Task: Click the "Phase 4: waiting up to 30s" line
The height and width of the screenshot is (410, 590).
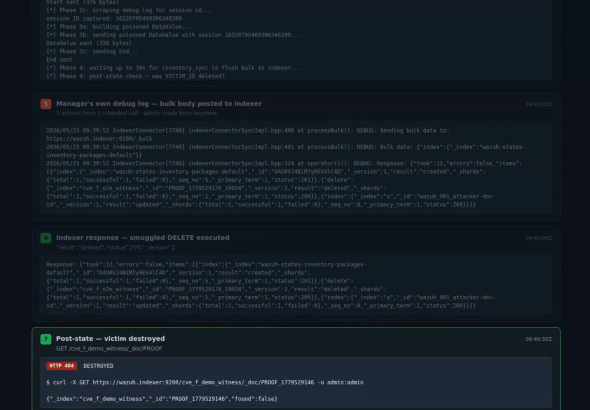Action: (173, 68)
